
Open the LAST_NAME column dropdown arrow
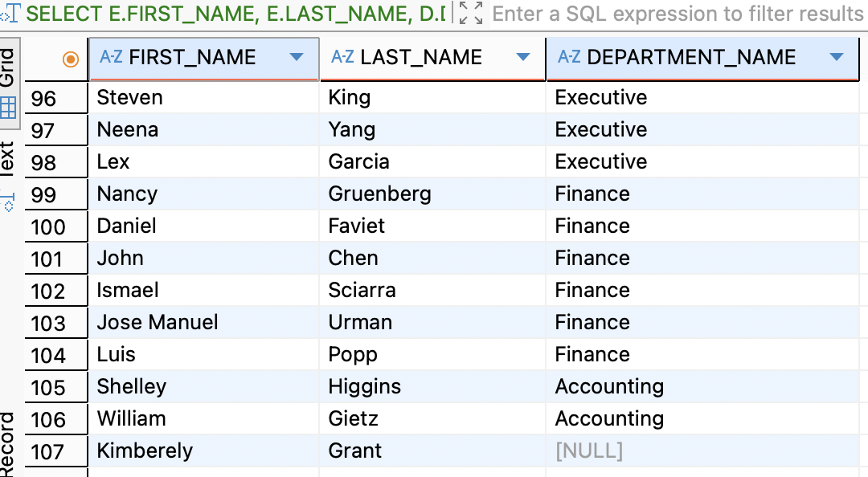tap(523, 57)
